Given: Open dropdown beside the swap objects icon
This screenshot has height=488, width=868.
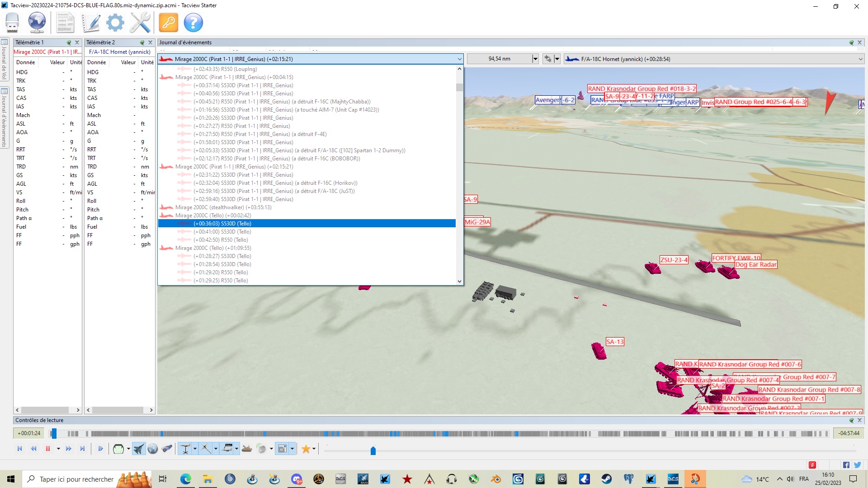Looking at the screenshot, I should [557, 59].
